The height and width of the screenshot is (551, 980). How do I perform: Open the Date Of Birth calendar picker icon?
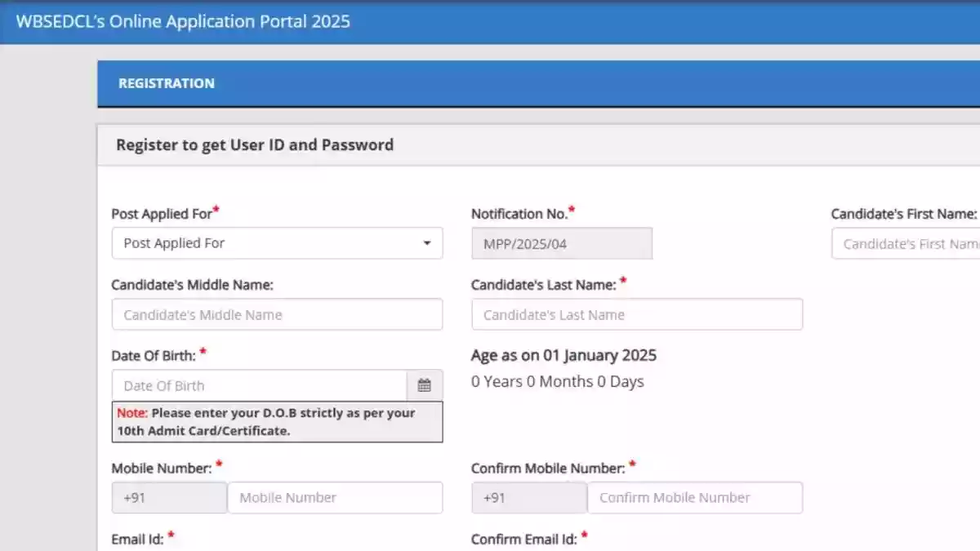425,385
